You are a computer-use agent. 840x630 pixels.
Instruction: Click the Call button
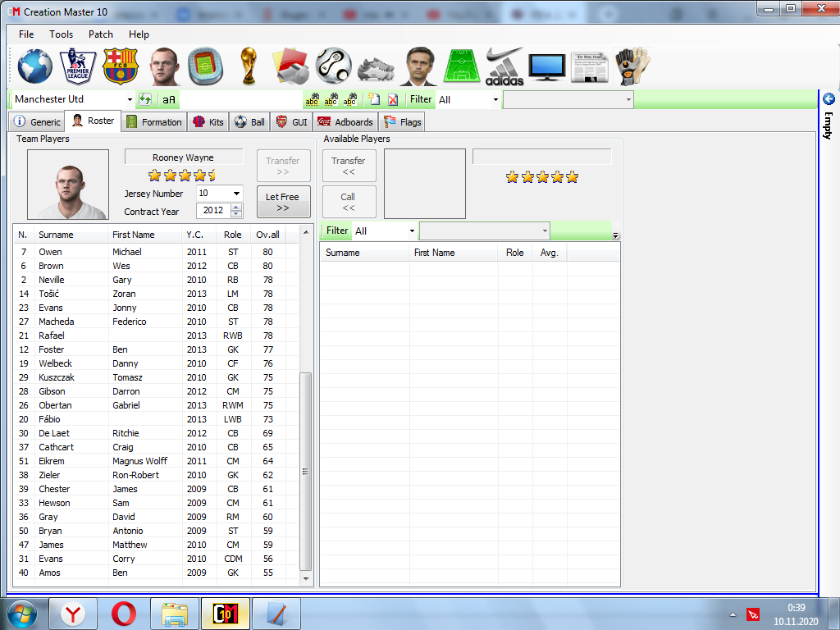coord(349,202)
